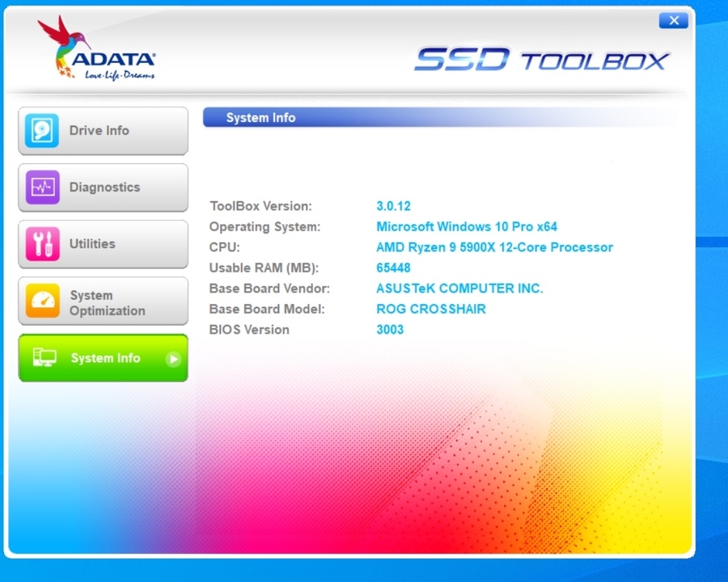This screenshot has height=582, width=728.
Task: Select the green System Info label
Action: (105, 358)
